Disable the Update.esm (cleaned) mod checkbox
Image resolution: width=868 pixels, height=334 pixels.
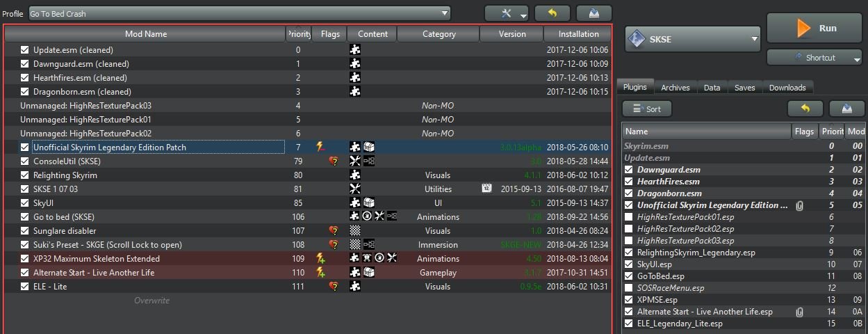click(25, 49)
